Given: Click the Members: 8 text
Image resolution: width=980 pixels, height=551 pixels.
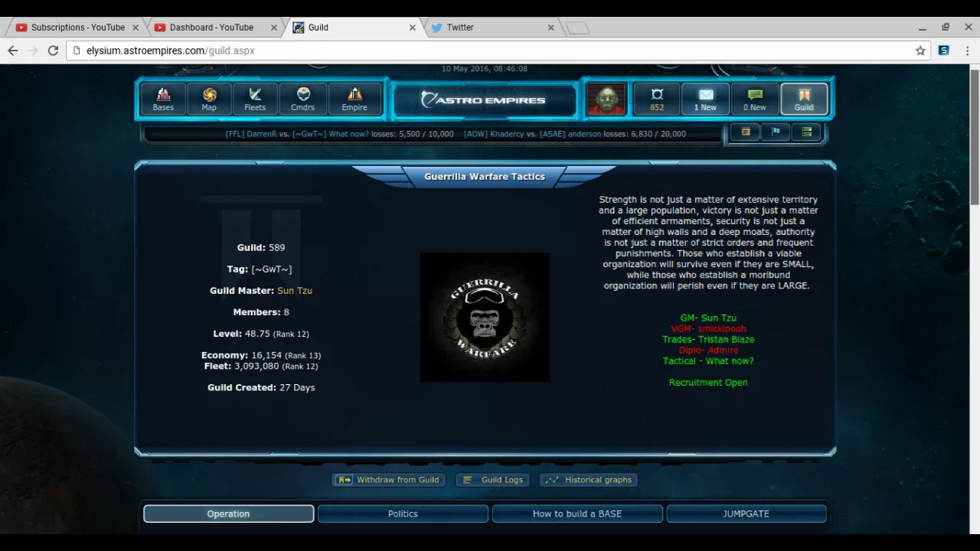Looking at the screenshot, I should point(261,312).
